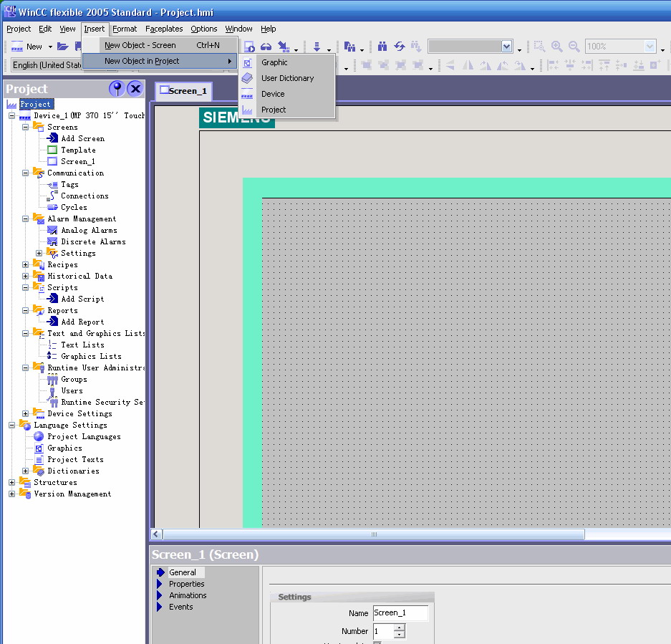Click the Replace arrows toolbar icon

click(x=400, y=47)
